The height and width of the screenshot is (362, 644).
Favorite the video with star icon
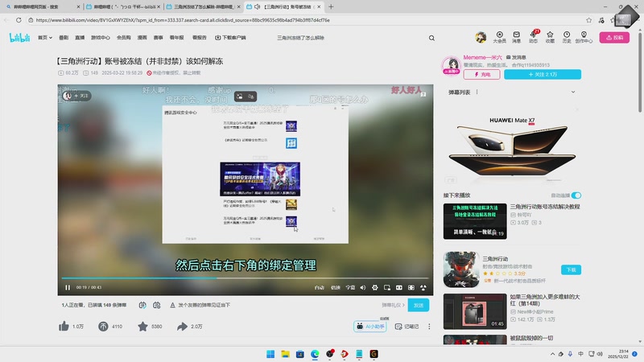point(142,327)
